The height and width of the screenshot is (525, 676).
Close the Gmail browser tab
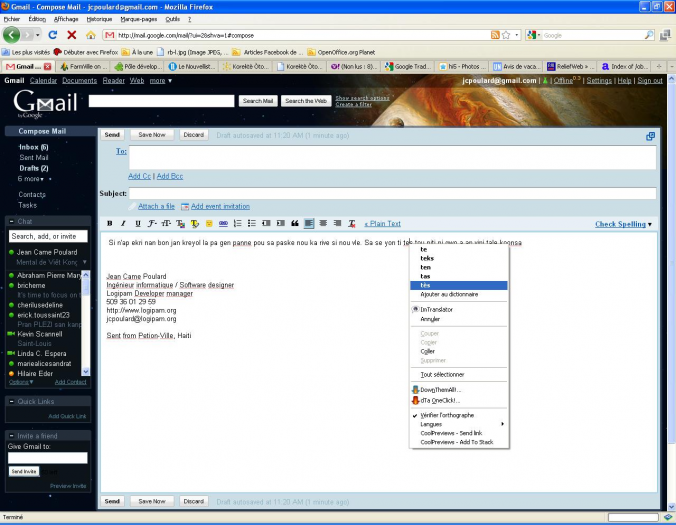point(47,66)
